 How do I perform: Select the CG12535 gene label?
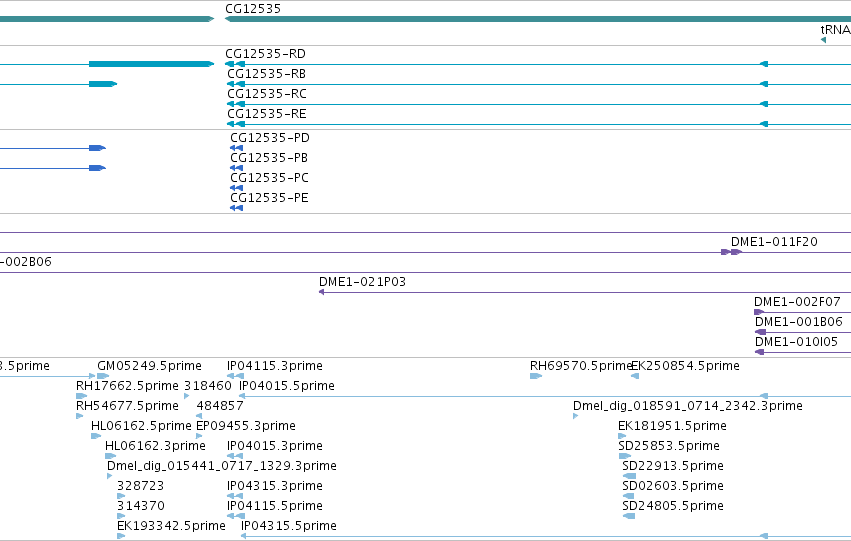[253, 9]
